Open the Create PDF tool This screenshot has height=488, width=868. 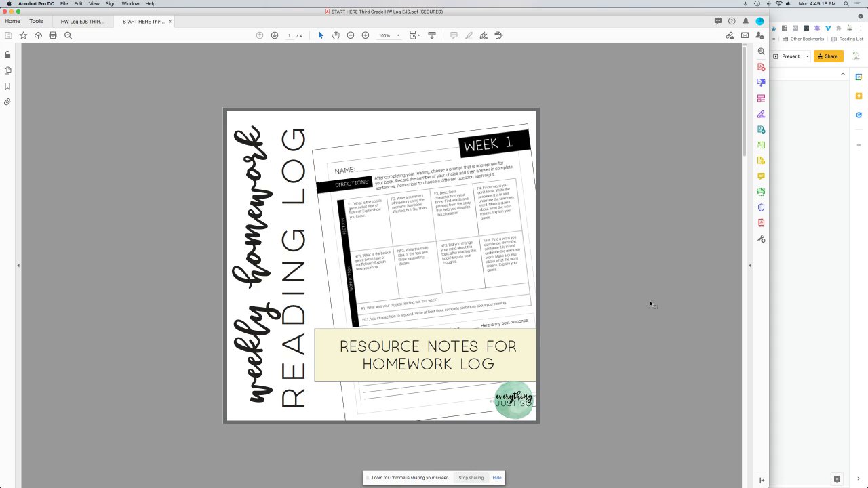762,67
